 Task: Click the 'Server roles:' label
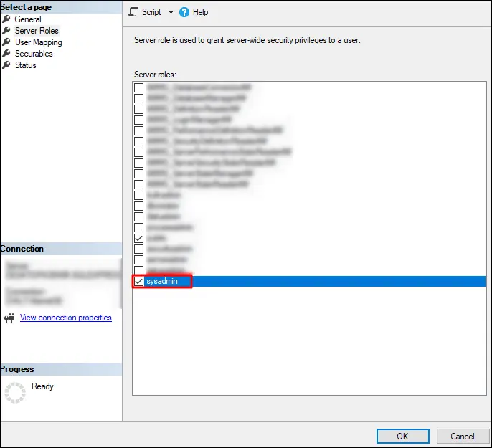(x=155, y=75)
